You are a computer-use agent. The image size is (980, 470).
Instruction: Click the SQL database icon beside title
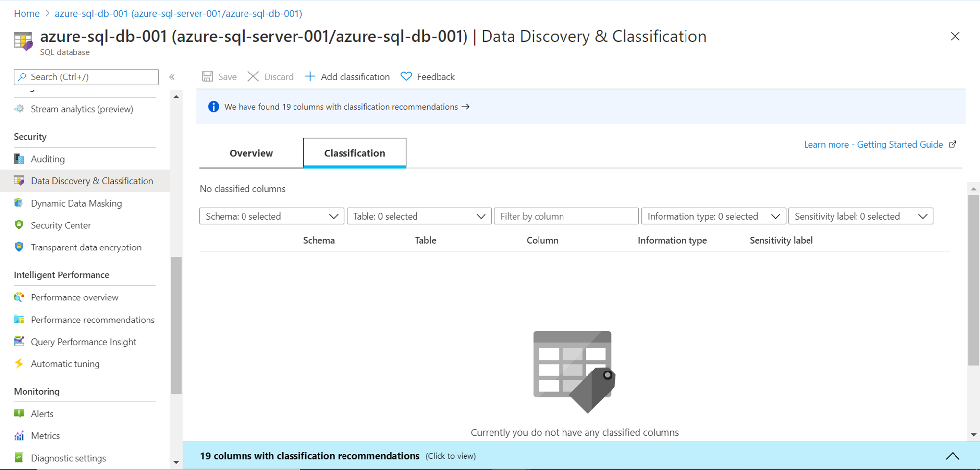[x=23, y=42]
